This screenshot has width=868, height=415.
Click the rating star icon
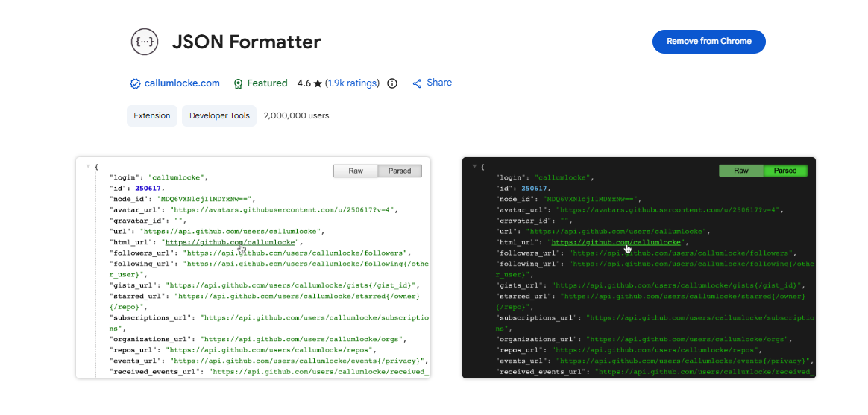point(318,83)
